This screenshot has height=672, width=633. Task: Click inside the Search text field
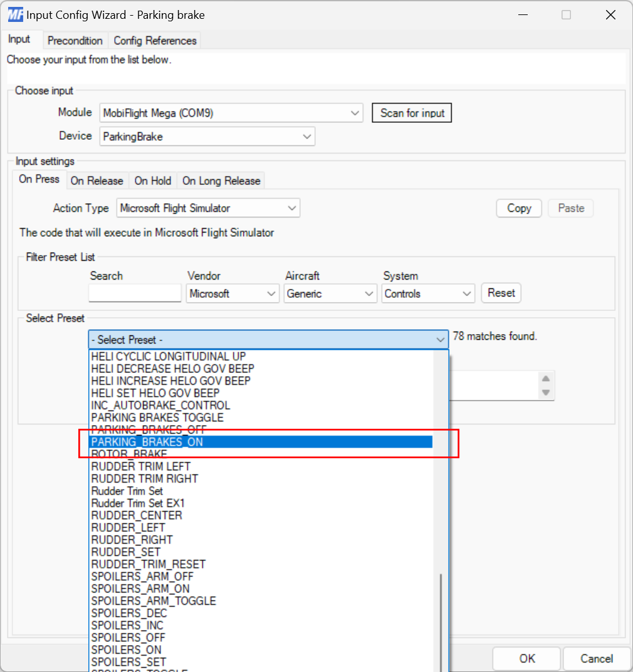point(134,293)
